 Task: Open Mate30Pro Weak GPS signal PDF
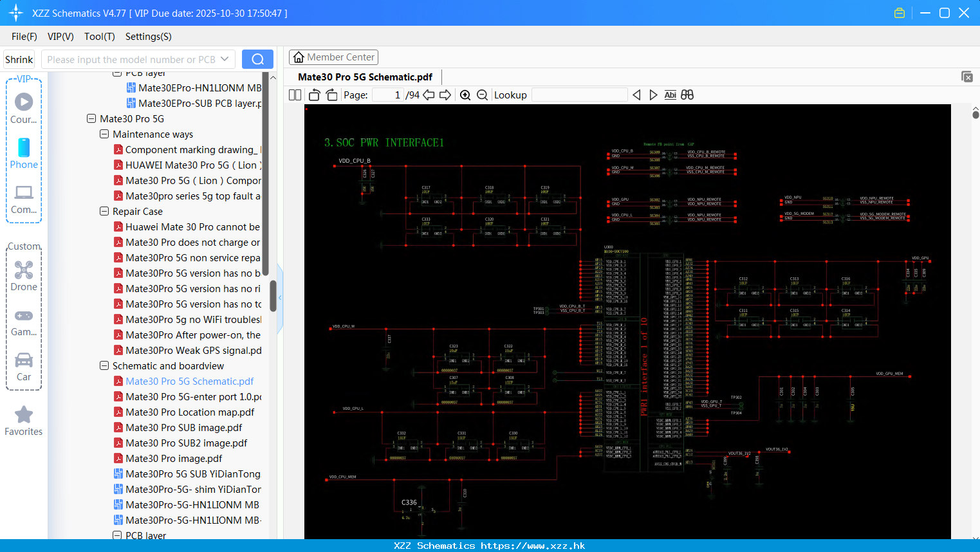[x=187, y=350]
